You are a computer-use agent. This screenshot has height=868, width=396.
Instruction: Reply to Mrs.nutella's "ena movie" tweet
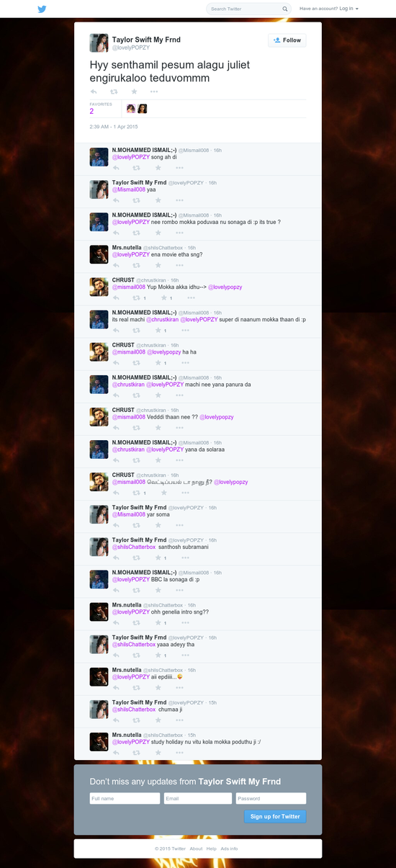116,265
